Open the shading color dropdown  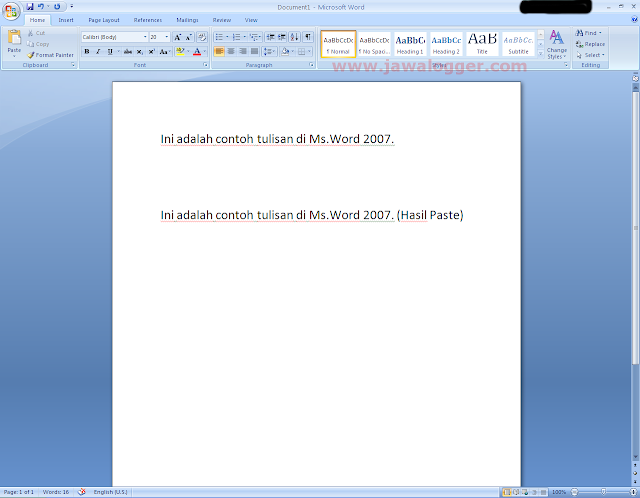click(293, 51)
